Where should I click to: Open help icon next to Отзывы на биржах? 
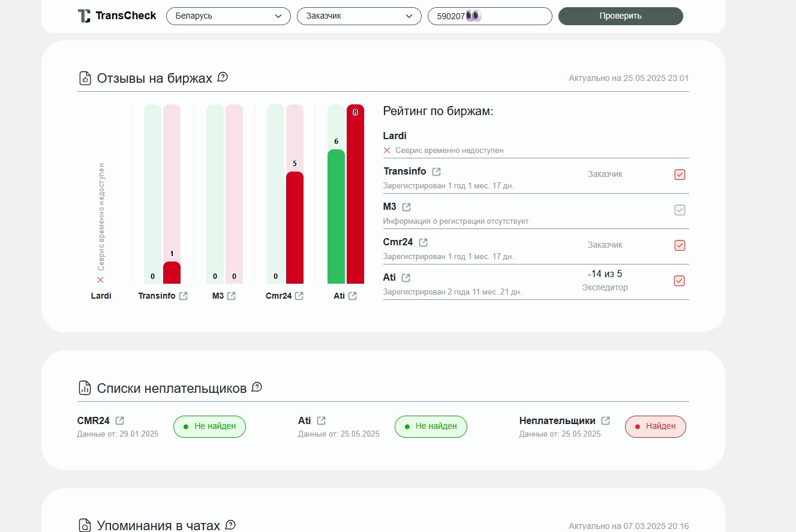tap(223, 77)
